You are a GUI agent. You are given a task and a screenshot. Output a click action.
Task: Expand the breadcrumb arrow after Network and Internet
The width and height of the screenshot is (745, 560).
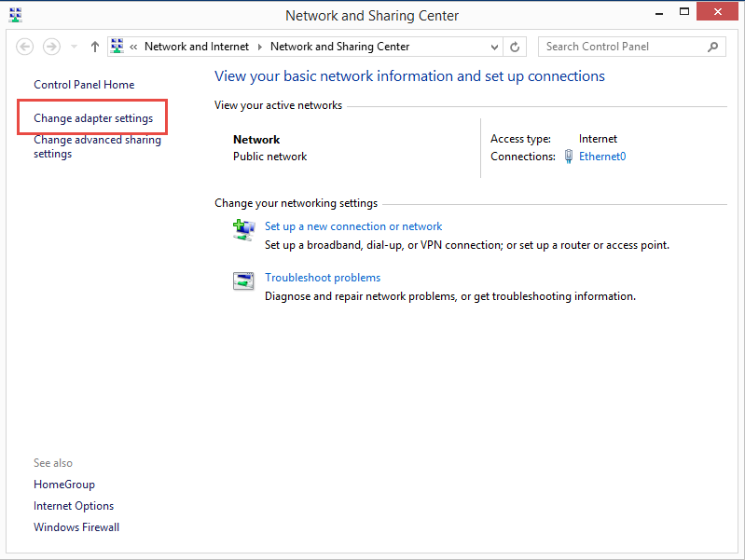click(260, 47)
